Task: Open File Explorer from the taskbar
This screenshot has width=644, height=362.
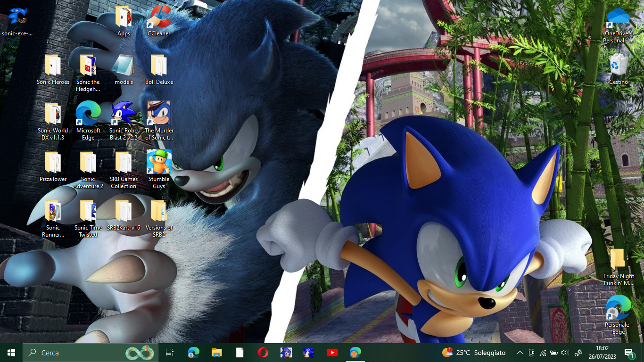Action: point(216,353)
